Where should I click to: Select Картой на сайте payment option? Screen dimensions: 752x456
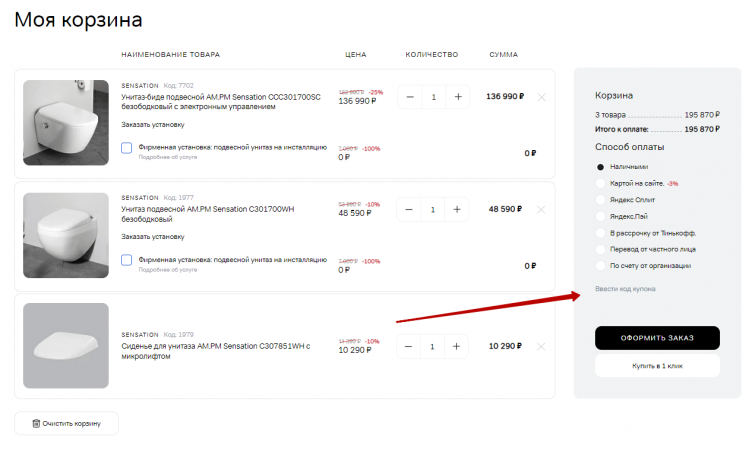(600, 183)
